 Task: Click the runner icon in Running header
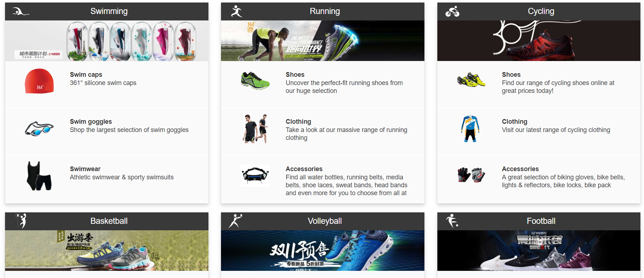237,11
